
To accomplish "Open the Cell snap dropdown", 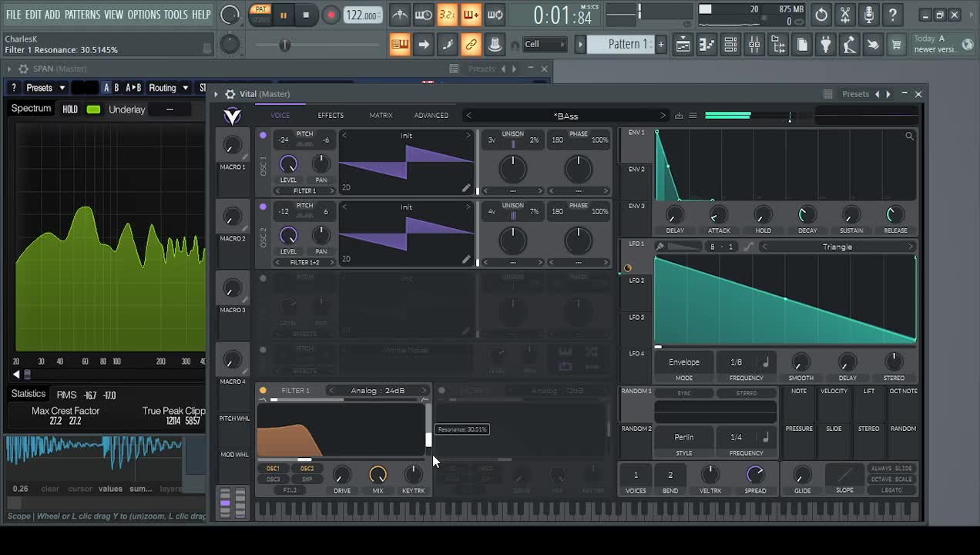I will [544, 44].
